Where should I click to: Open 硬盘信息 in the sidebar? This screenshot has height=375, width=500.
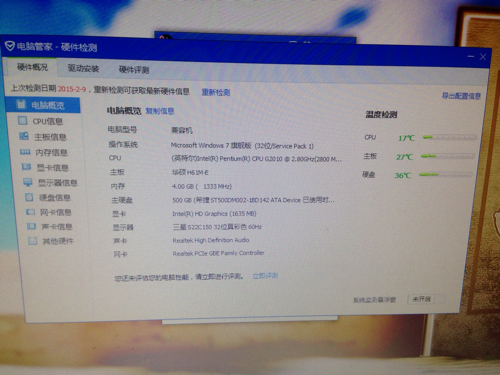(x=55, y=198)
